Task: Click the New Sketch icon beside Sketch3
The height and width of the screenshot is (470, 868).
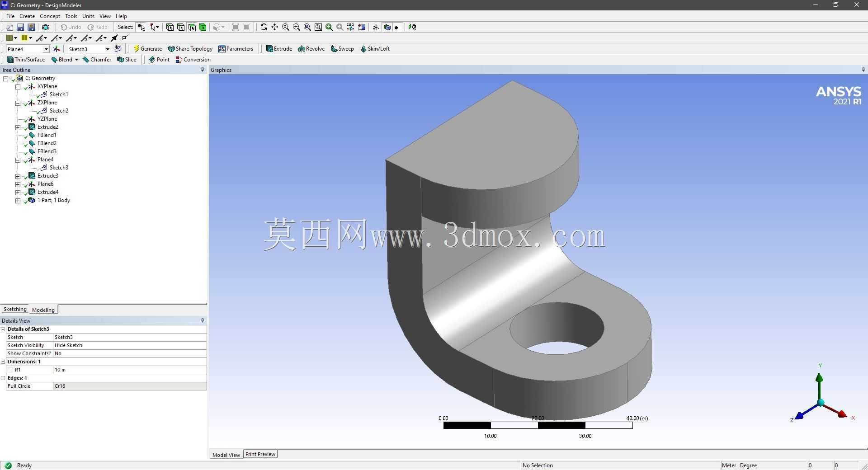Action: (x=118, y=49)
